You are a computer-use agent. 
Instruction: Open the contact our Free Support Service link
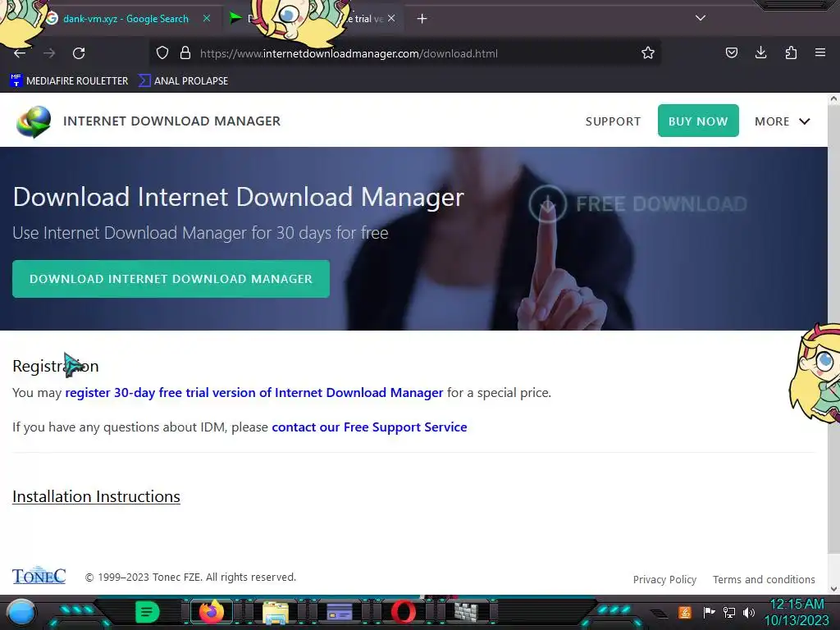tap(369, 427)
